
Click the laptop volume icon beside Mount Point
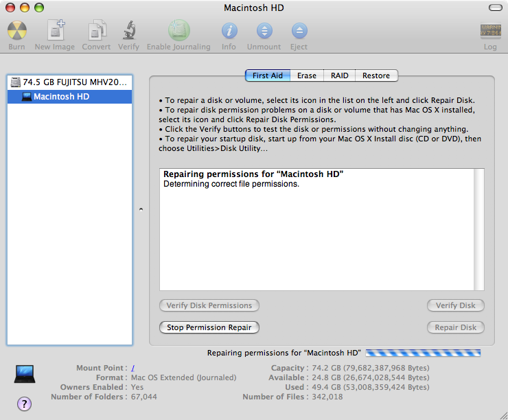pos(25,374)
